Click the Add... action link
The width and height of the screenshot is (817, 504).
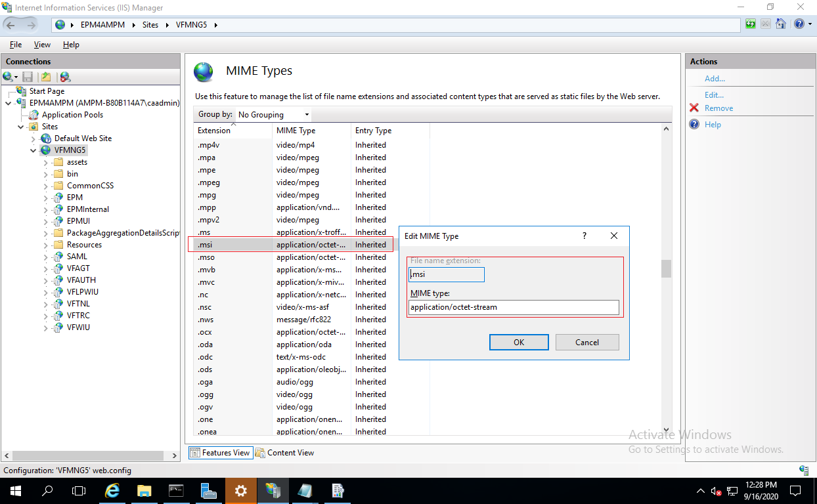point(715,78)
